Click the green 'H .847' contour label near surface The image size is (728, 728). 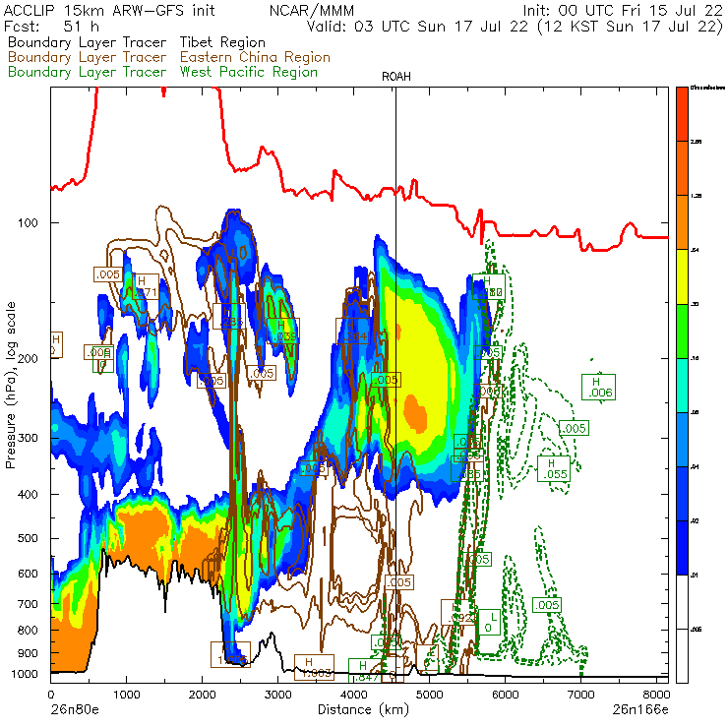pos(365,671)
